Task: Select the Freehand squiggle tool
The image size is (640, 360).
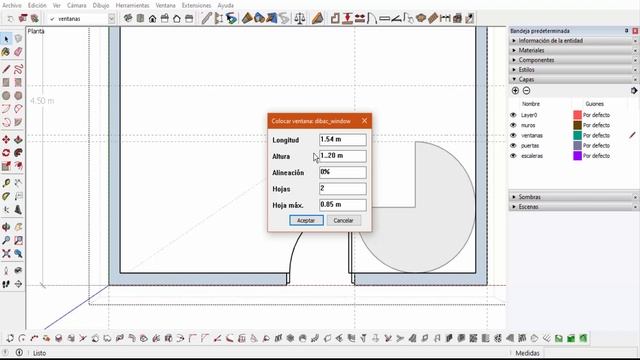Action: [x=18, y=69]
